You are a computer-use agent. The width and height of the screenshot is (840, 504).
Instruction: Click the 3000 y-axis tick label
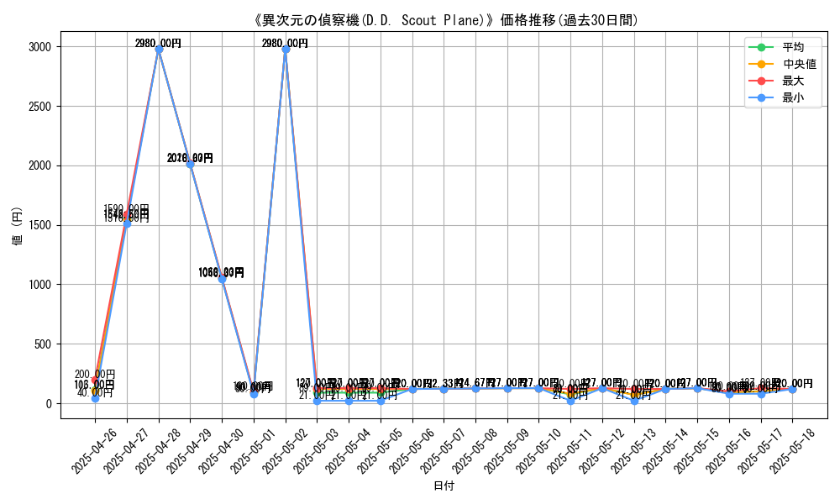pos(40,47)
